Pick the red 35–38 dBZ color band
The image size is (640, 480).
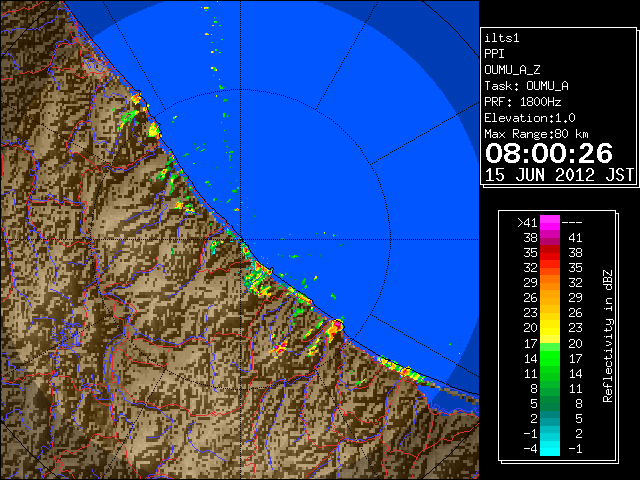(550, 253)
